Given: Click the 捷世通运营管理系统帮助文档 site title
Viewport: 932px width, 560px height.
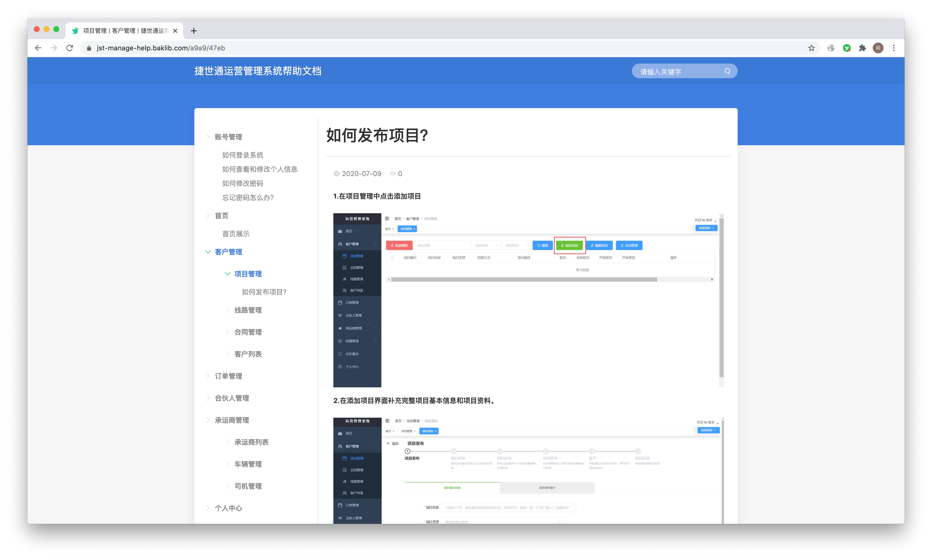Looking at the screenshot, I should tap(258, 71).
